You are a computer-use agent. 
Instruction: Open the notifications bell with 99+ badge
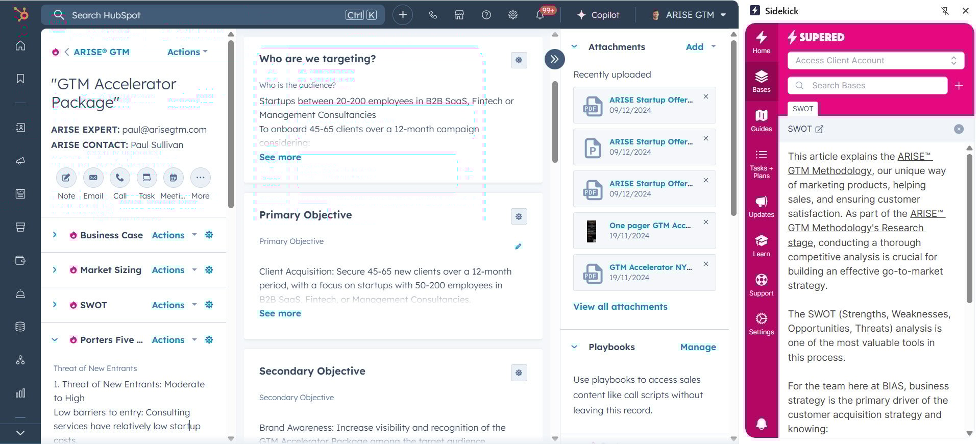click(540, 15)
